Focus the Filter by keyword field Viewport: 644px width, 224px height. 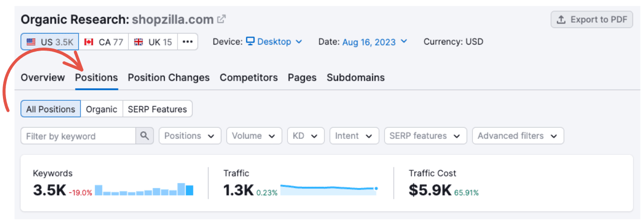(78, 136)
